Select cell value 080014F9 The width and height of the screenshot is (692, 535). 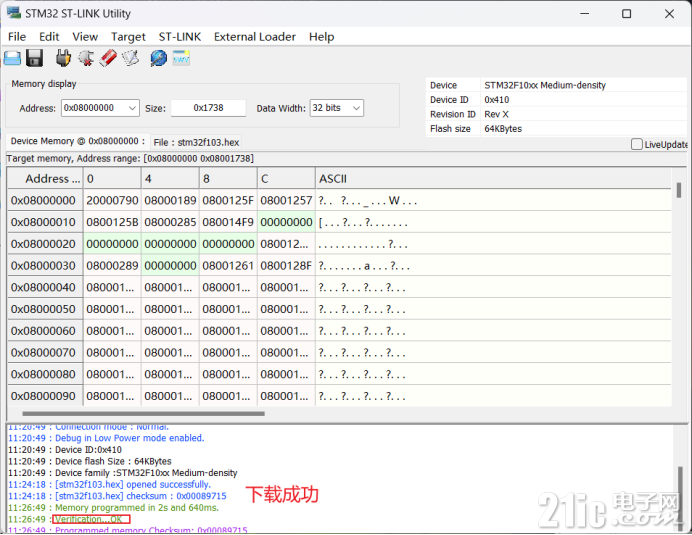(x=228, y=222)
